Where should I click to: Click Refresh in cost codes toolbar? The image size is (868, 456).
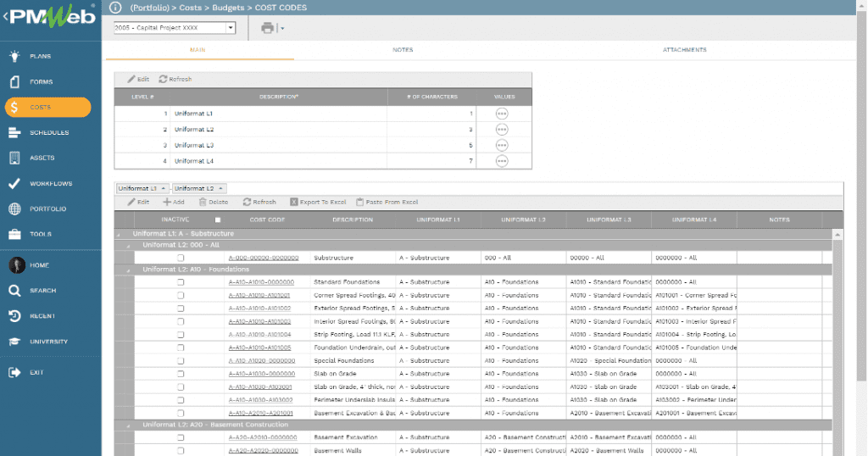(259, 202)
